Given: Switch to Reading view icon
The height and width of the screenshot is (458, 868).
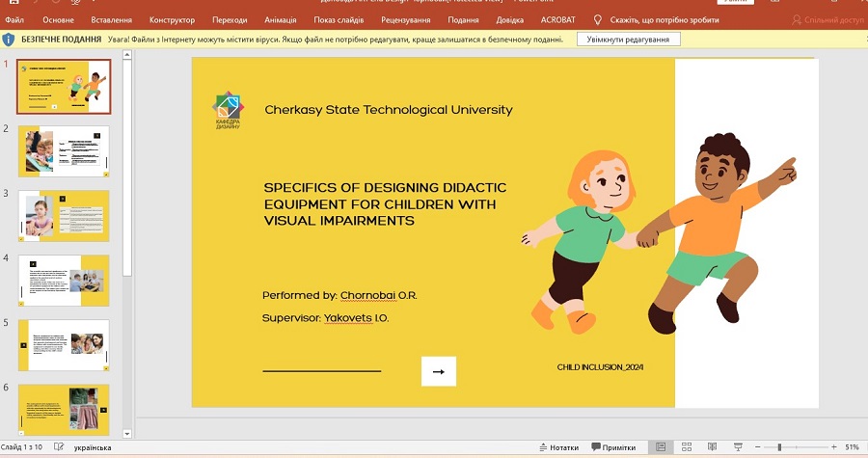Looking at the screenshot, I should click(712, 447).
